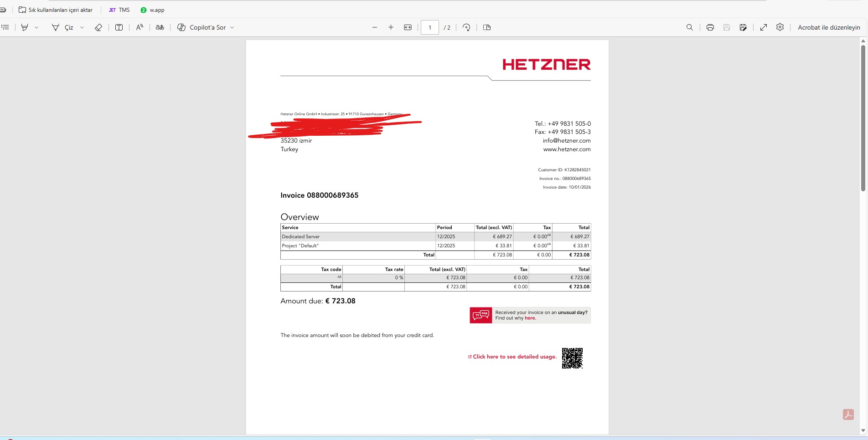Click the 'Invoice 088000689365' heading
Screen dimensions: 868x440
click(320, 195)
